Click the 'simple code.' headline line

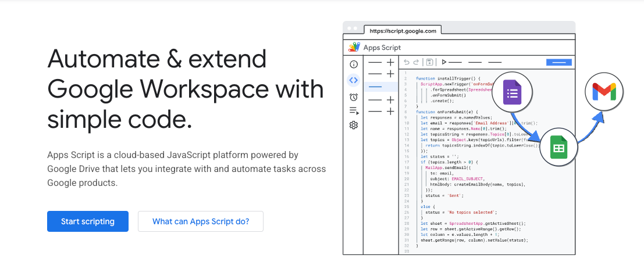pyautogui.click(x=119, y=119)
